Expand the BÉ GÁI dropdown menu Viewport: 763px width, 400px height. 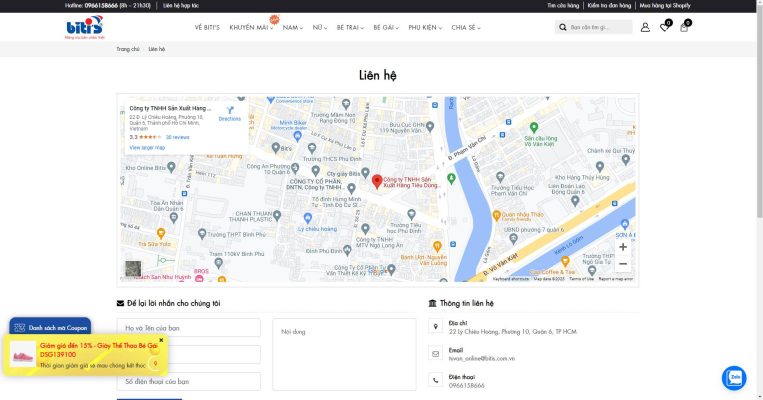coord(386,28)
